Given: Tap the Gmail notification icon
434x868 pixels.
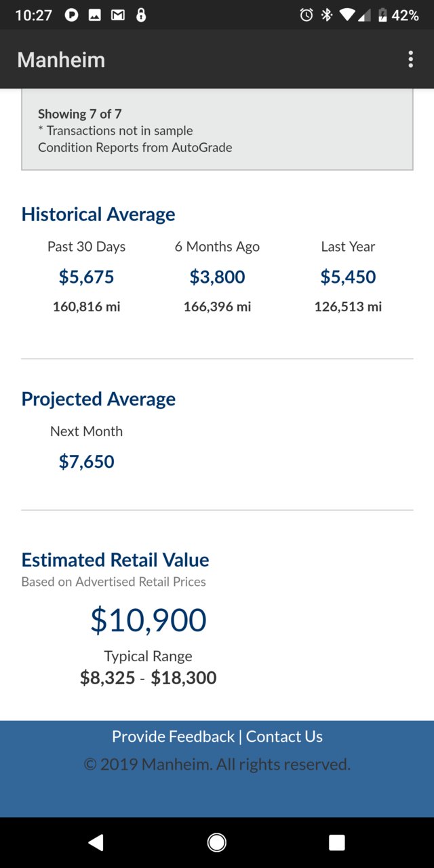Looking at the screenshot, I should coord(118,15).
